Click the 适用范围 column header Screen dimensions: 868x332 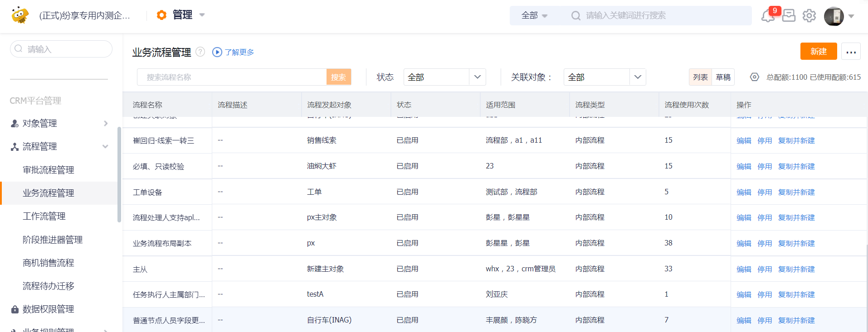501,105
